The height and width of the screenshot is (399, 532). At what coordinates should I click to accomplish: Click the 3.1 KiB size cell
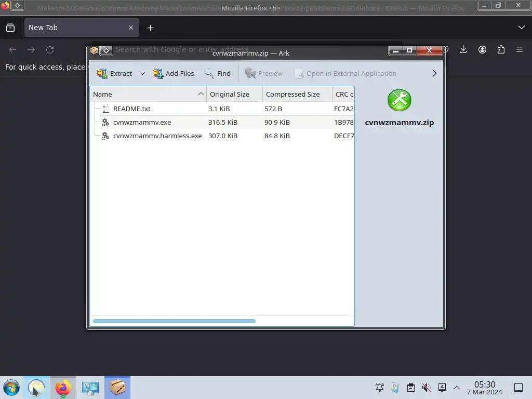click(x=219, y=109)
